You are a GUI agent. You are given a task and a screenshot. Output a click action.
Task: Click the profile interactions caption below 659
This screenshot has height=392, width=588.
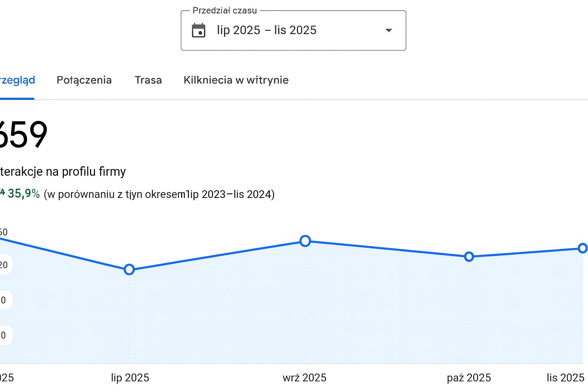click(x=63, y=171)
